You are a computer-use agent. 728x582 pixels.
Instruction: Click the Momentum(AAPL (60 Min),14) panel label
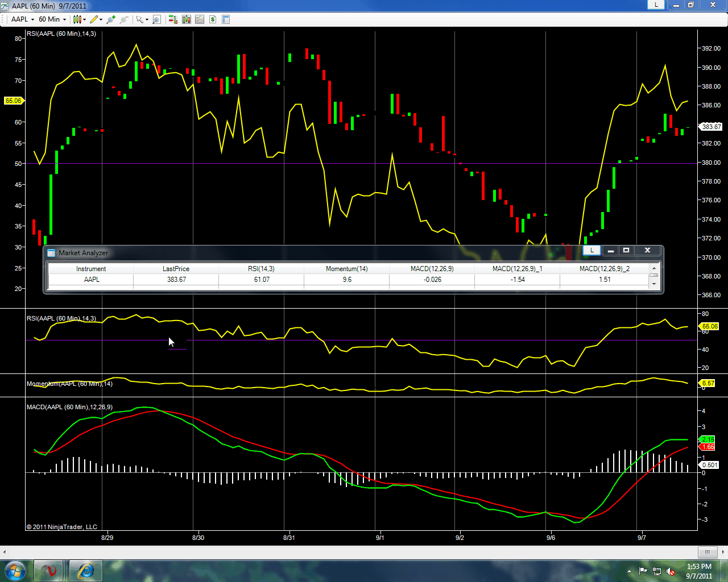tap(69, 384)
